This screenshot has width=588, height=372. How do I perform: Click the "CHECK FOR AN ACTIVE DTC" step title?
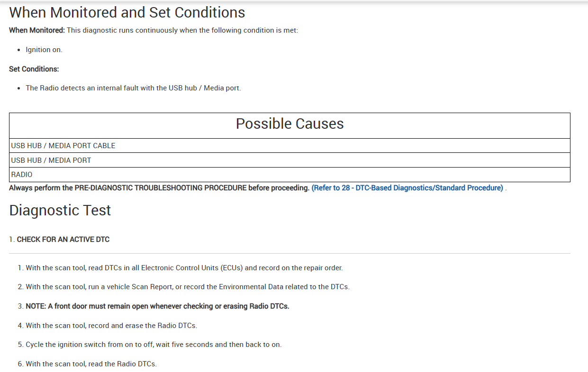pos(63,239)
